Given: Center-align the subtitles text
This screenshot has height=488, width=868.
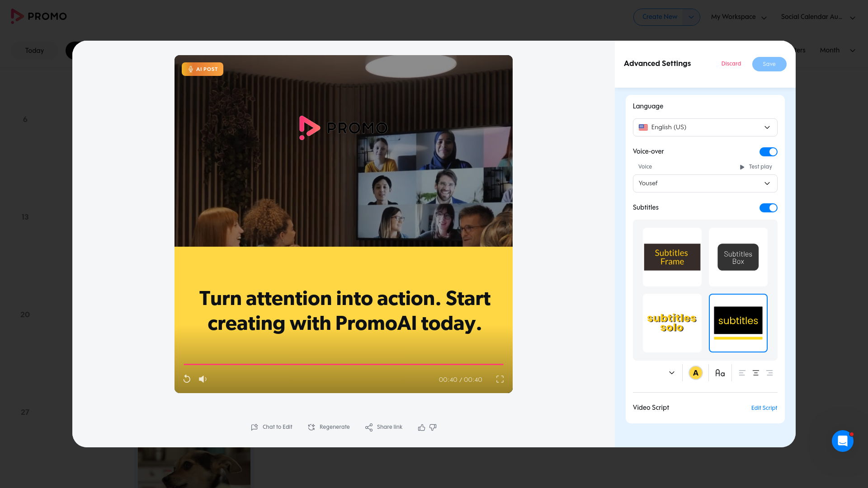Looking at the screenshot, I should pos(755,373).
